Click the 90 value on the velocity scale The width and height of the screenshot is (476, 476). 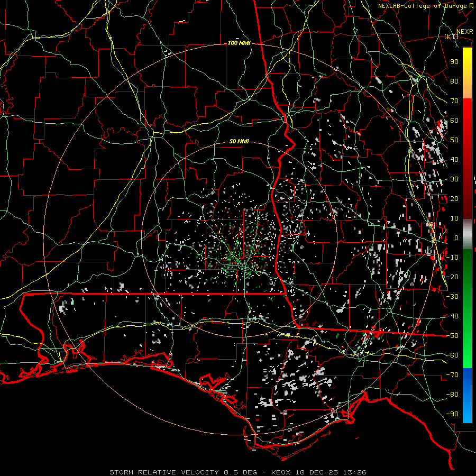(454, 62)
